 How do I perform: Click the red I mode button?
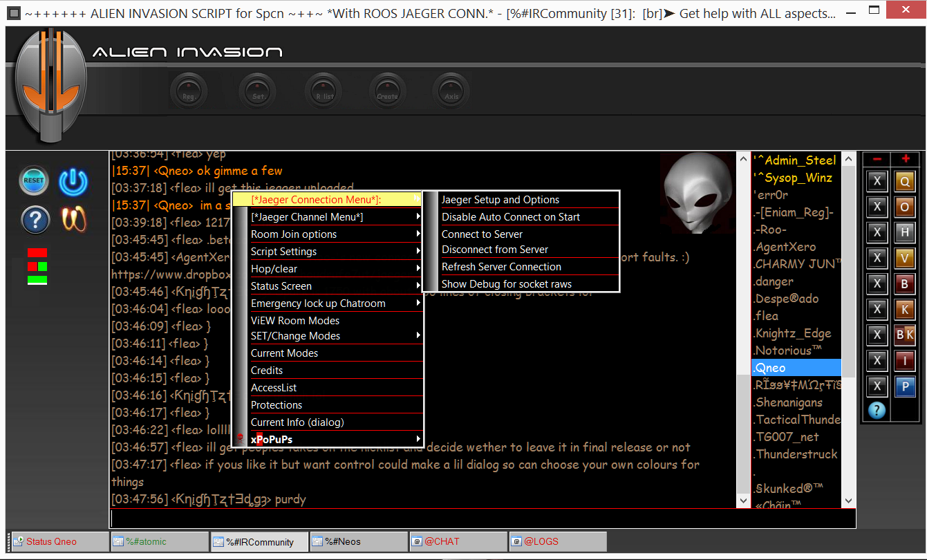[x=905, y=360]
